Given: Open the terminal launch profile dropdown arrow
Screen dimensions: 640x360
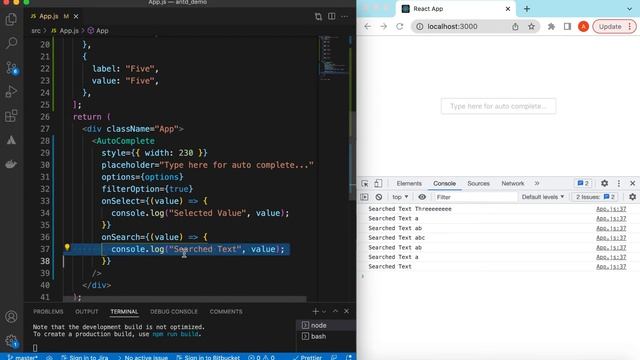Looking at the screenshot, I should (324, 311).
